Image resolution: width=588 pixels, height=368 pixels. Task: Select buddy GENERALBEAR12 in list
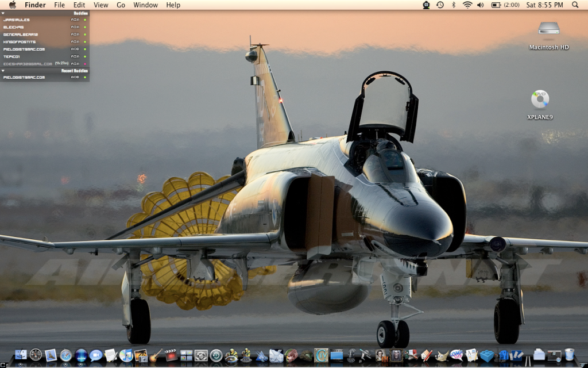point(45,34)
